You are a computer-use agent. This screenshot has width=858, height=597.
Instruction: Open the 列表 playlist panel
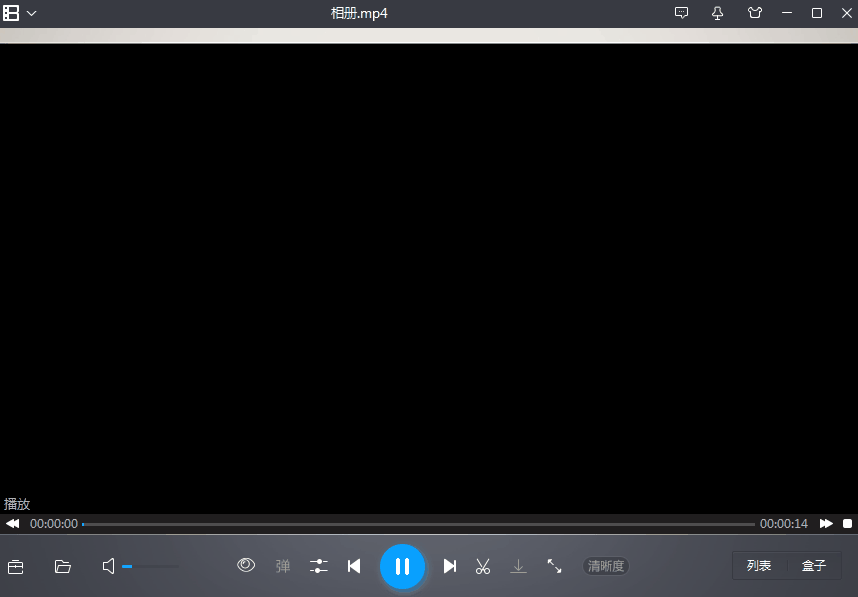click(x=759, y=566)
